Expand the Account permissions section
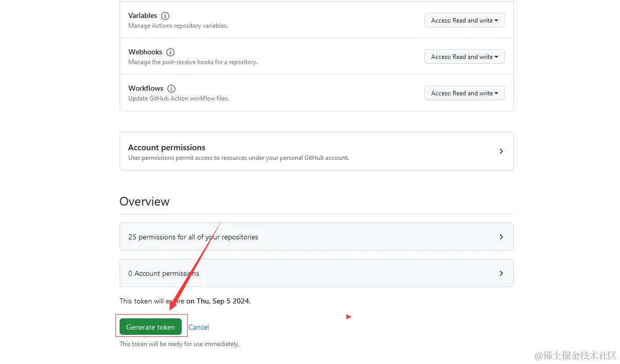 coord(316,151)
